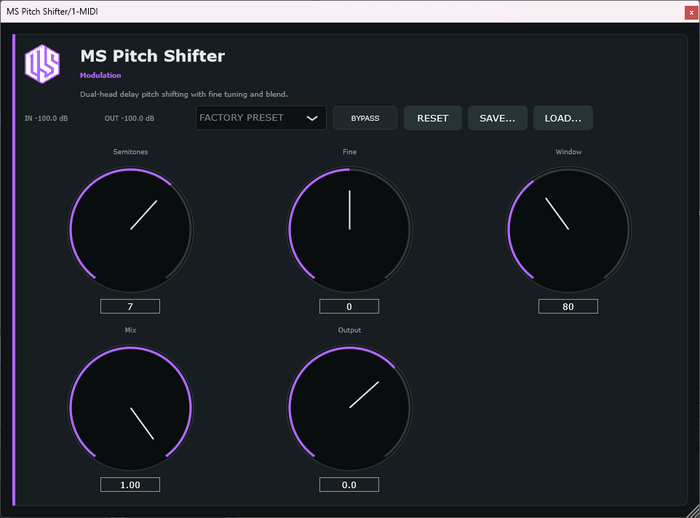The image size is (700, 518).
Task: Click the purple Modulation category label
Action: pyautogui.click(x=100, y=75)
